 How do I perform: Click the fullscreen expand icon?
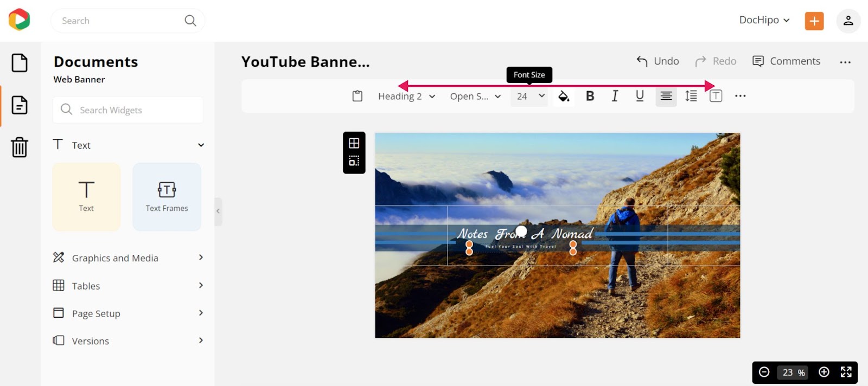[846, 372]
